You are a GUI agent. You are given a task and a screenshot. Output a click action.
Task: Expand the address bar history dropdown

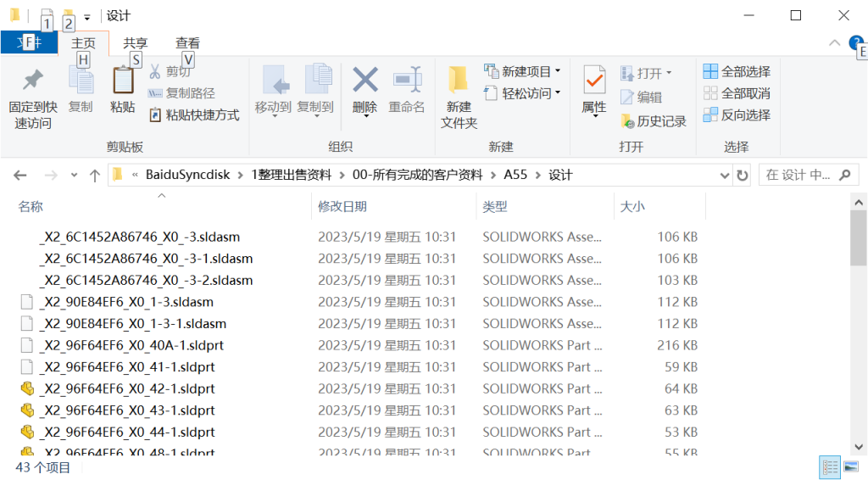(724, 176)
